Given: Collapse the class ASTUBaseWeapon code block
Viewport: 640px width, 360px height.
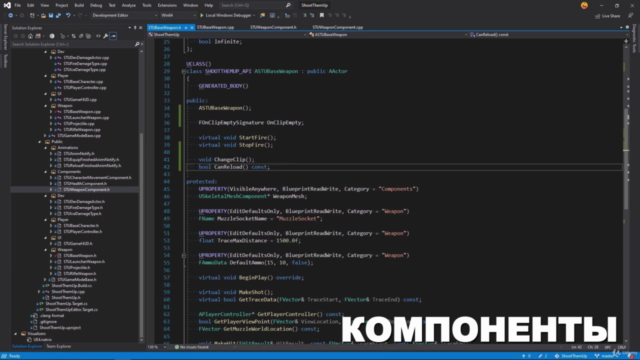Looking at the screenshot, I should pyautogui.click(x=184, y=71).
